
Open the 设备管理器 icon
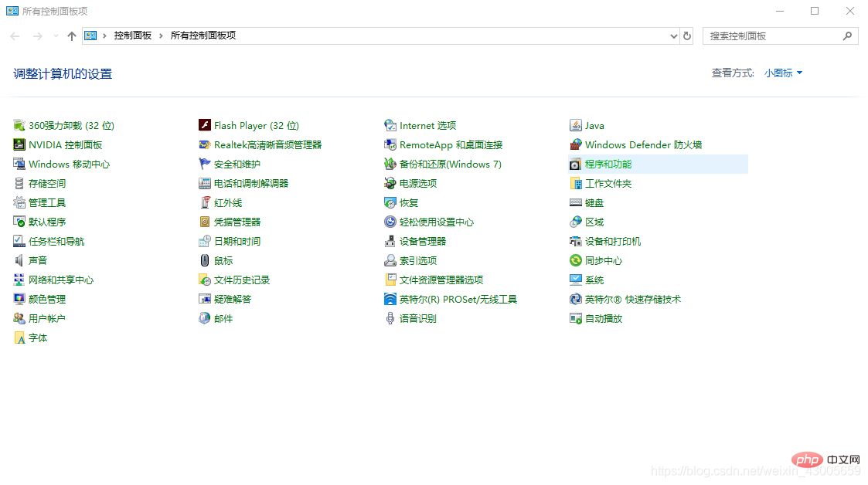tap(390, 242)
